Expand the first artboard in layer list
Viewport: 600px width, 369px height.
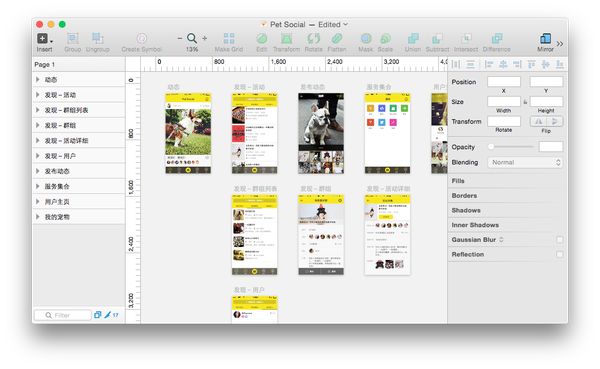click(38, 80)
